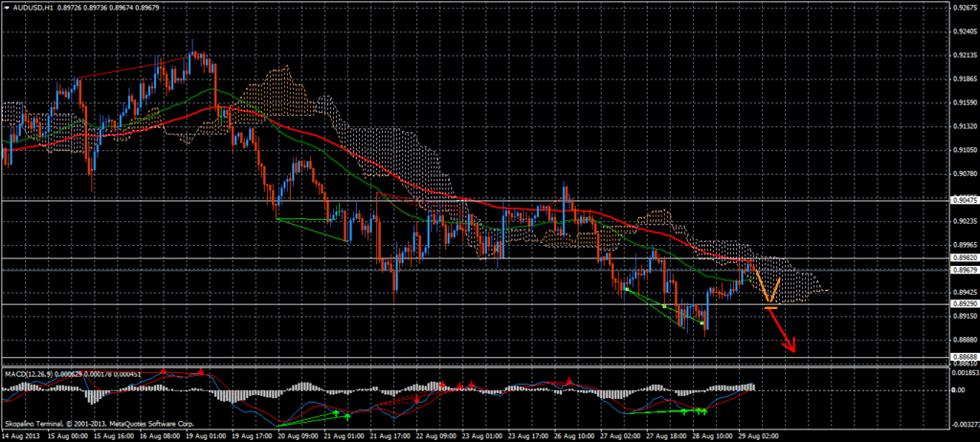Click the 0.89679 current price label

point(963,270)
